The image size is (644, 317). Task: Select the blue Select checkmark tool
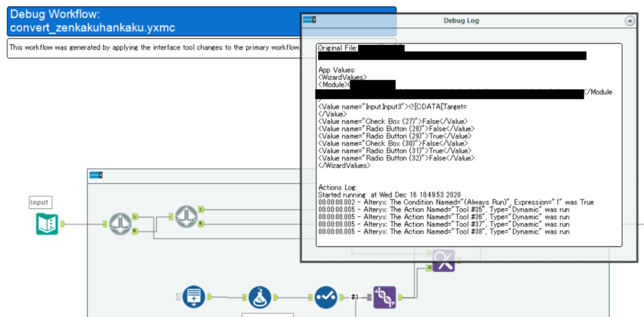(x=326, y=297)
